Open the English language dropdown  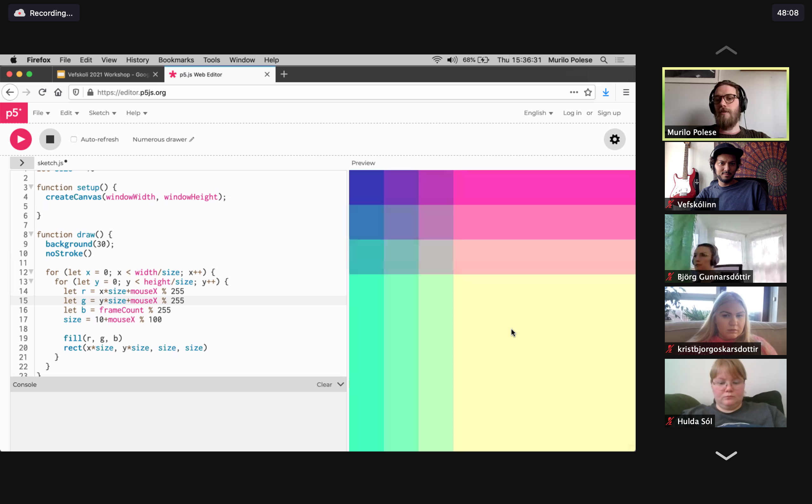538,113
